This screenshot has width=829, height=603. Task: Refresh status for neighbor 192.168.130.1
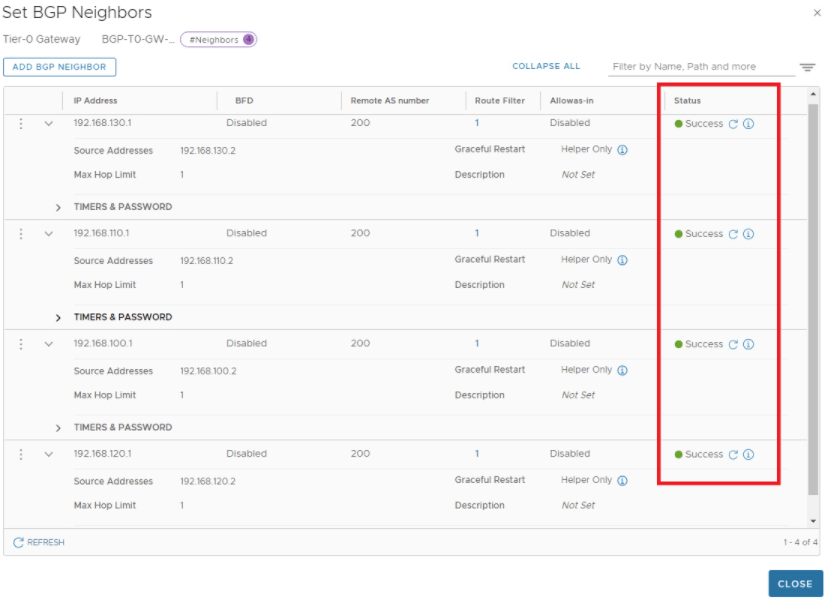click(733, 124)
